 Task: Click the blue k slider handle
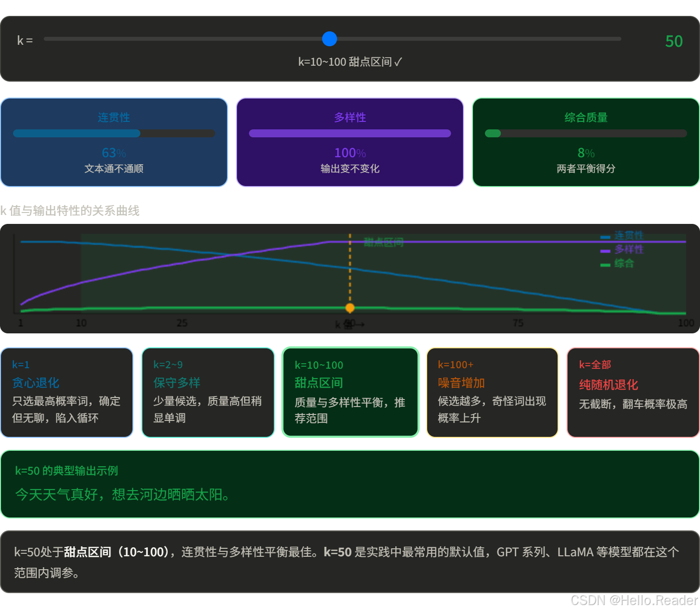point(330,39)
